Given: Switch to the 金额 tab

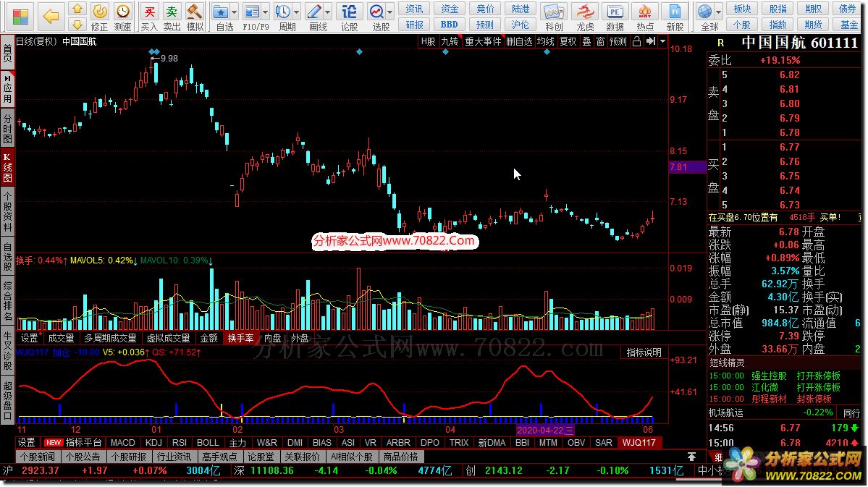Looking at the screenshot, I should [208, 338].
